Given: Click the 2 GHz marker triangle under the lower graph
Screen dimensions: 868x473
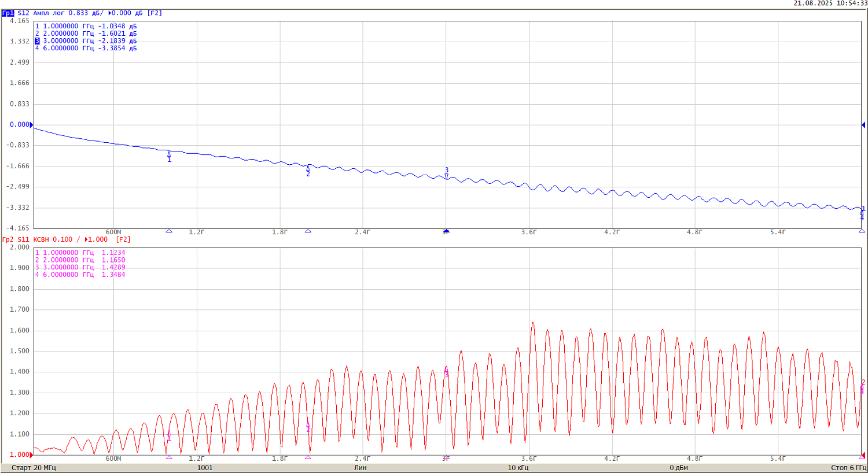Looking at the screenshot, I should coord(308,457).
